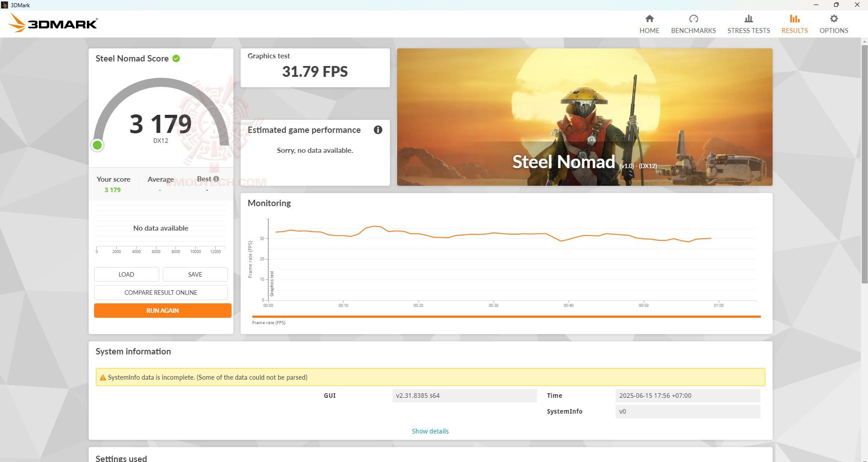
Task: Click the Monitoring heading
Action: point(269,203)
